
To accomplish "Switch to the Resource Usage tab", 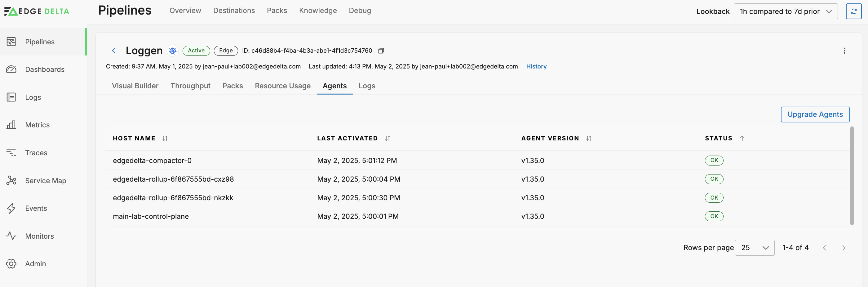I will tap(283, 86).
